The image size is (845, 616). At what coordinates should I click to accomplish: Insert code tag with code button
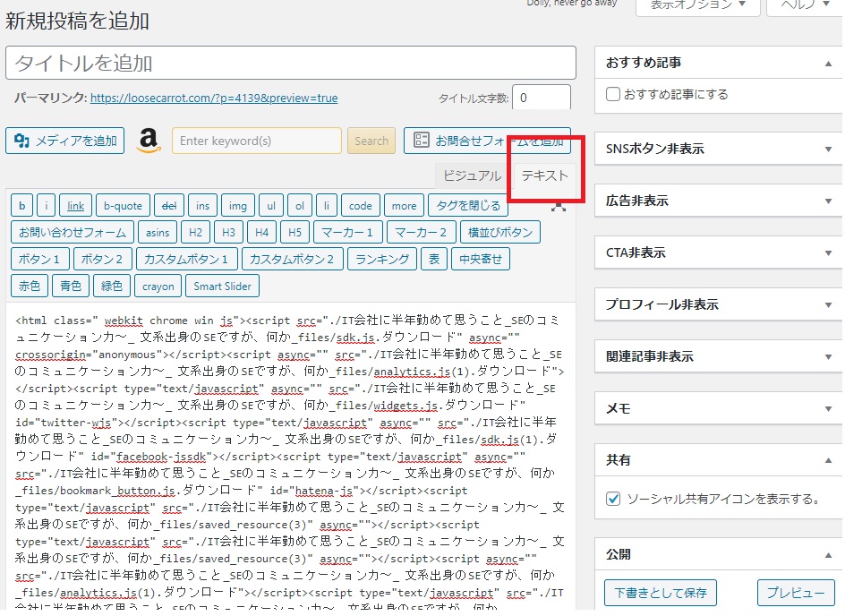[x=360, y=205]
